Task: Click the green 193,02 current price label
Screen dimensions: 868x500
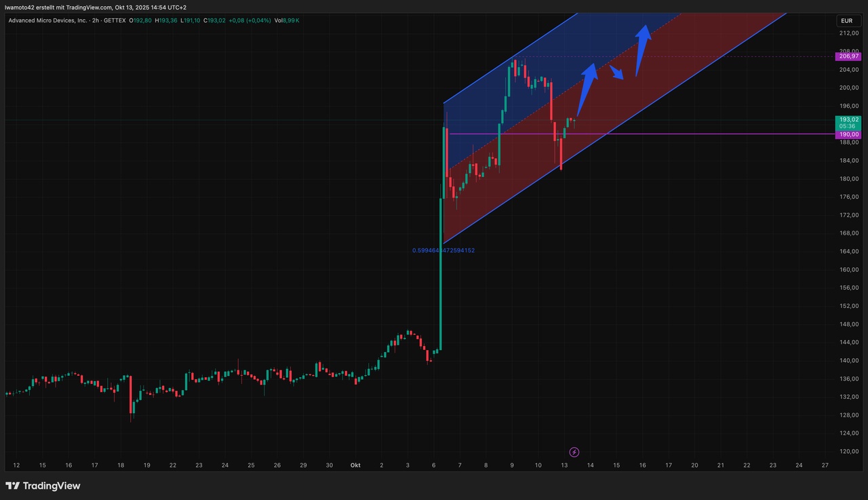Action: coord(848,120)
